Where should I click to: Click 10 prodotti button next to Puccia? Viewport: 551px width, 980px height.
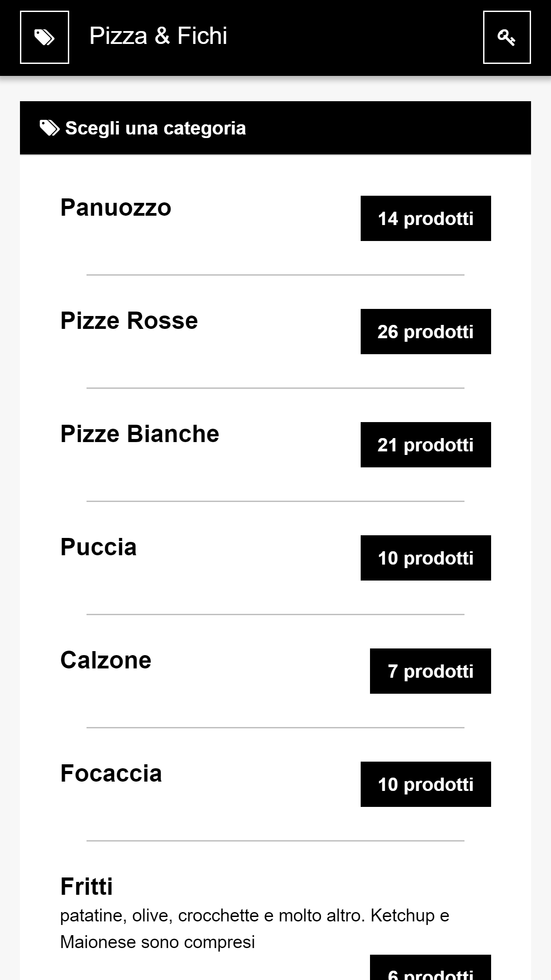[x=425, y=558]
